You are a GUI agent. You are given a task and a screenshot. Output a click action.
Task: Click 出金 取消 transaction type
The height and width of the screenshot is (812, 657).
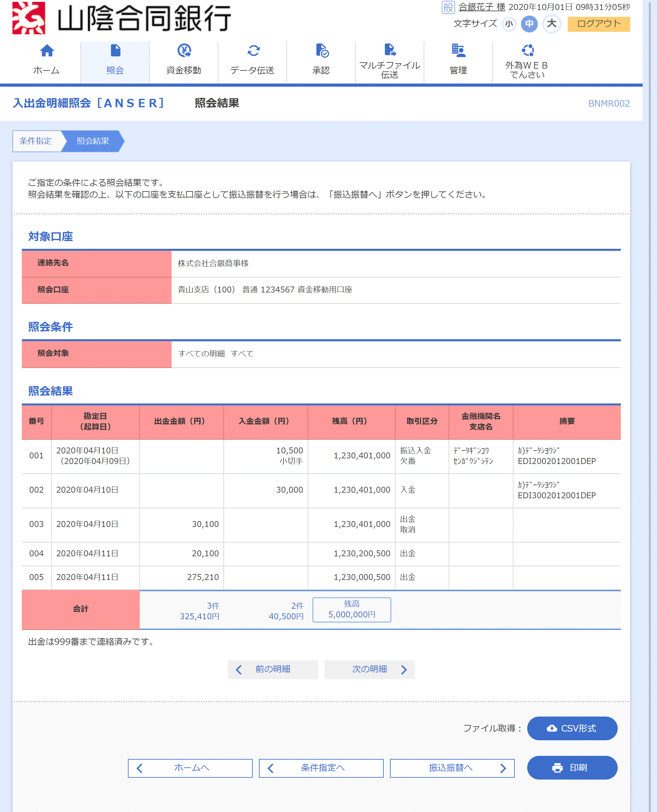coord(408,524)
